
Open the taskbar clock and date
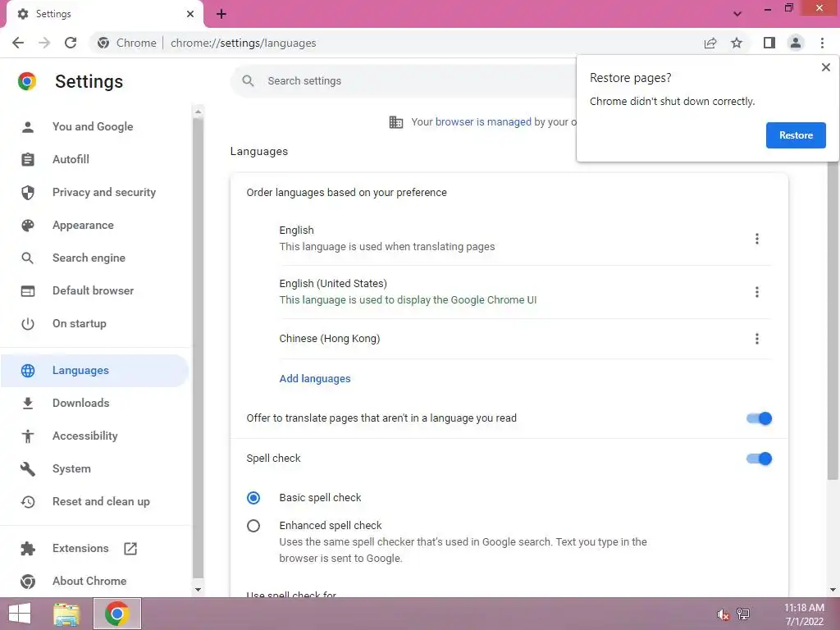click(x=804, y=614)
